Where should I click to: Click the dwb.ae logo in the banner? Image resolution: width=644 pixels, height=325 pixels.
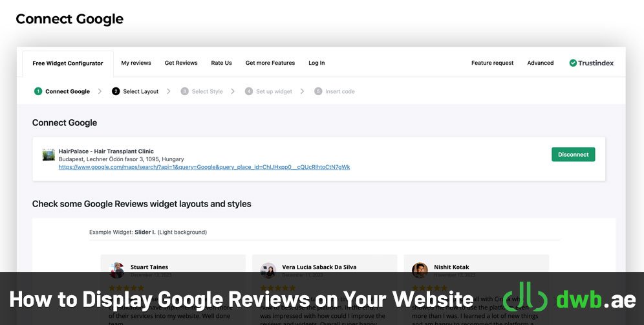click(x=569, y=298)
